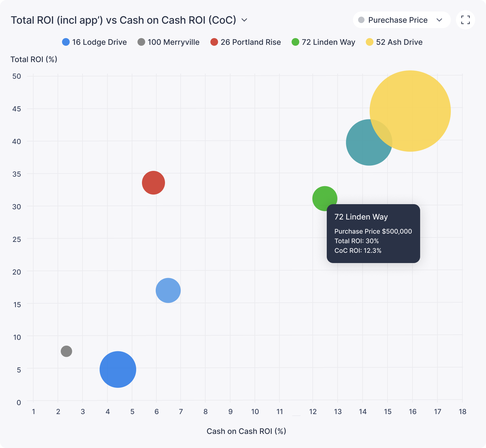This screenshot has height=448, width=486.
Task: Click the chart title text
Action: pyautogui.click(x=123, y=20)
